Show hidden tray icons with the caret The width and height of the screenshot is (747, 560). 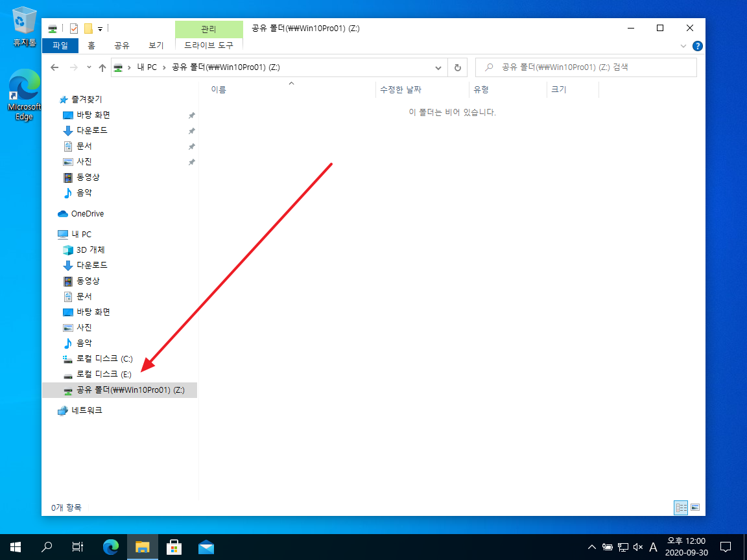coord(591,547)
